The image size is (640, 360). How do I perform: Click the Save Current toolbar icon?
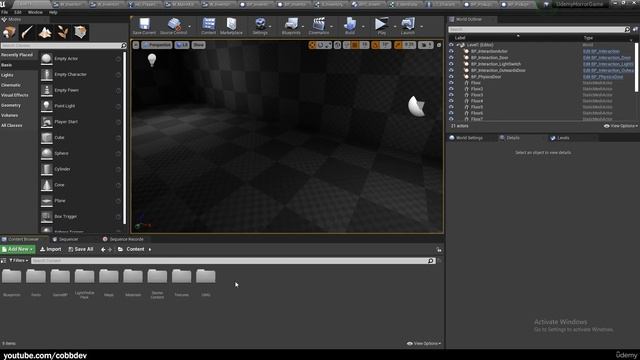(x=144, y=24)
